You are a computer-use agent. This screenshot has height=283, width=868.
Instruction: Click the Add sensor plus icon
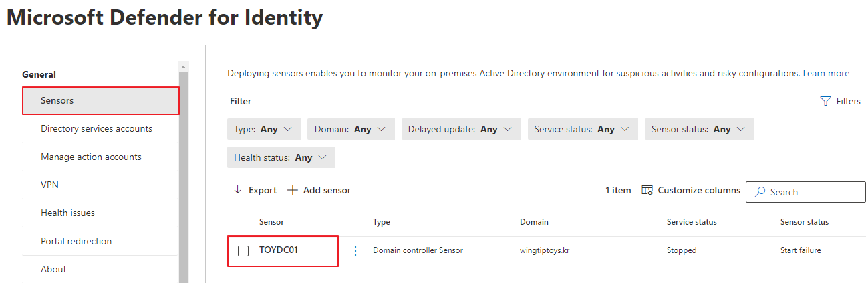point(292,190)
